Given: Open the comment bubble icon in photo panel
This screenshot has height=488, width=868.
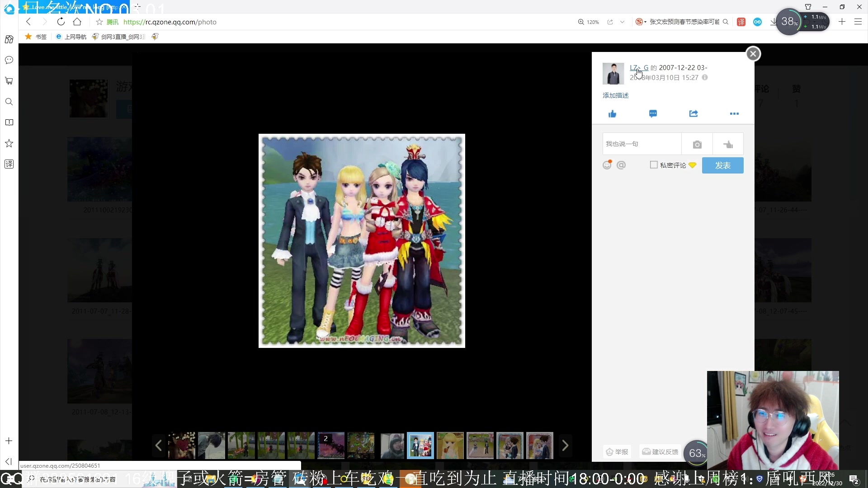Looking at the screenshot, I should [x=653, y=113].
